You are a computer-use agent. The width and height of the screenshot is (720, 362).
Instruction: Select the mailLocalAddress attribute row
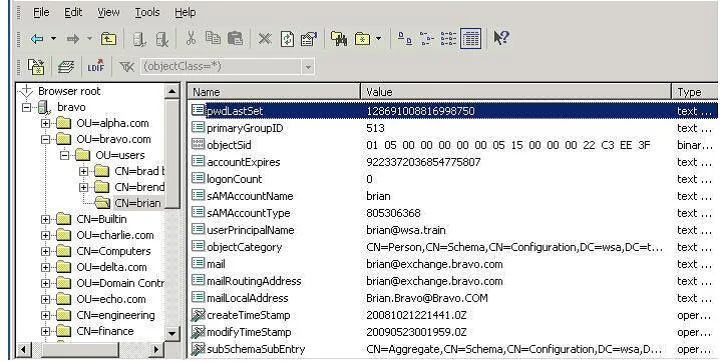click(453, 298)
